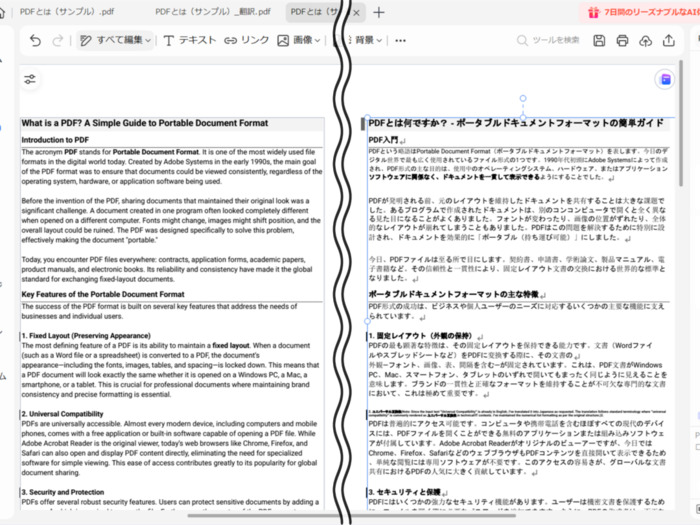Screen dimensions: 700x525
Task: Click the home icon at top left
Action: coord(2,12)
